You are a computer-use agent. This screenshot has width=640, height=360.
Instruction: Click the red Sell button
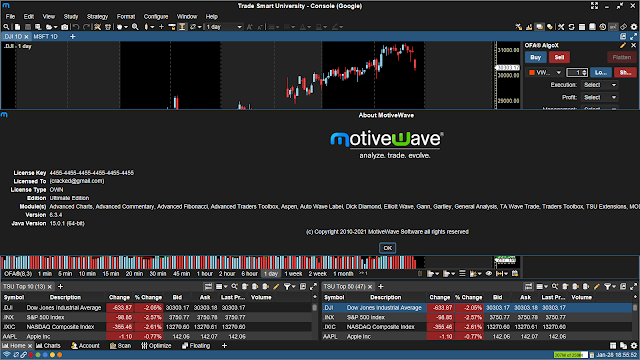coord(559,58)
